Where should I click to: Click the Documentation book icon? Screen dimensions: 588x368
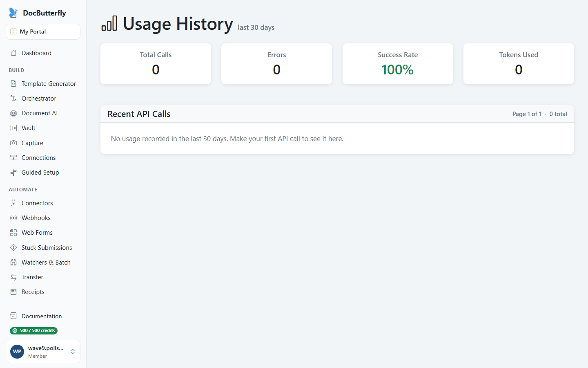click(13, 316)
